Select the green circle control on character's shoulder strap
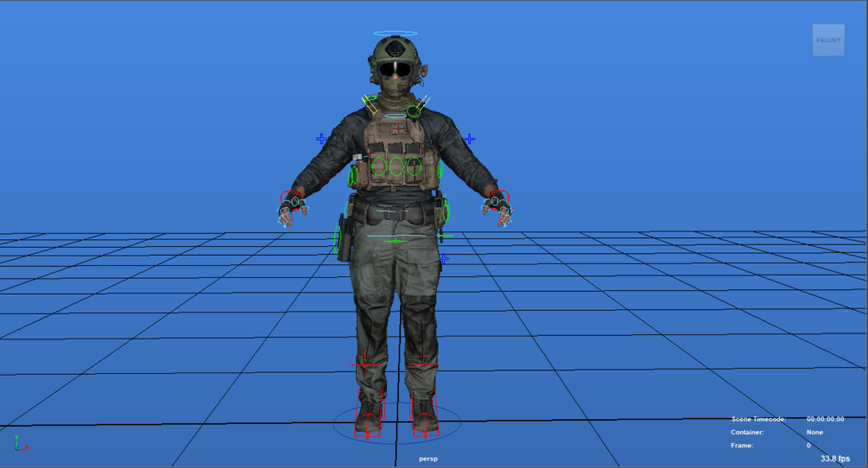 (x=414, y=111)
